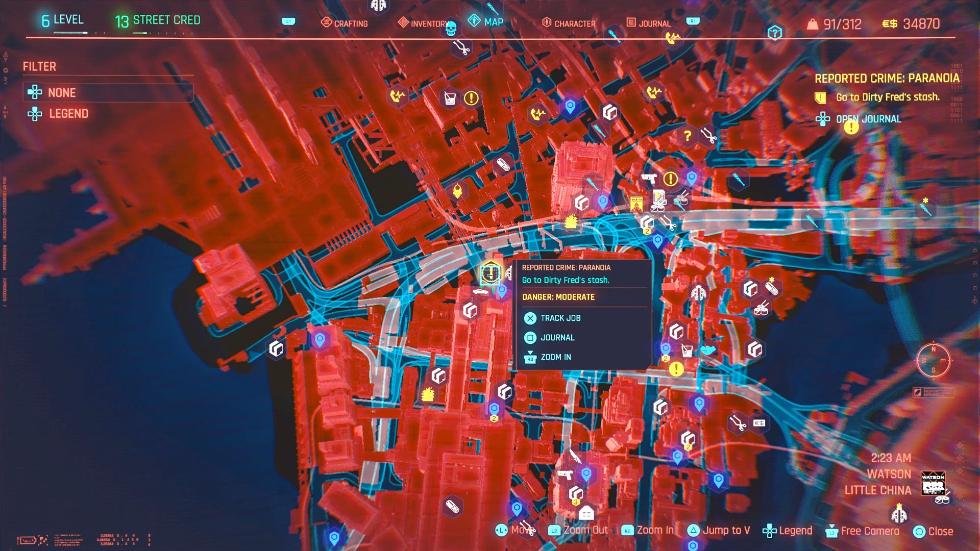Viewport: 980px width, 551px height.
Task: Click the L1 previous-tab prompt
Action: pyautogui.click(x=289, y=21)
